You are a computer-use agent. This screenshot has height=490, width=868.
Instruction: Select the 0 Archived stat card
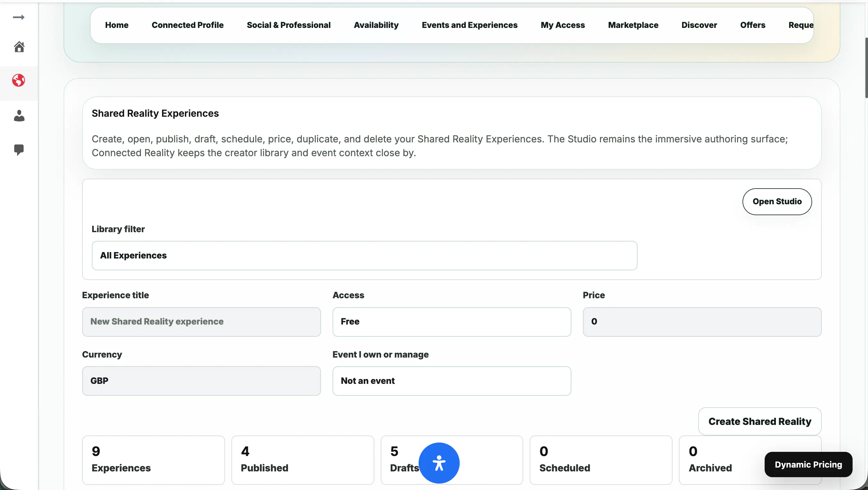click(x=750, y=460)
